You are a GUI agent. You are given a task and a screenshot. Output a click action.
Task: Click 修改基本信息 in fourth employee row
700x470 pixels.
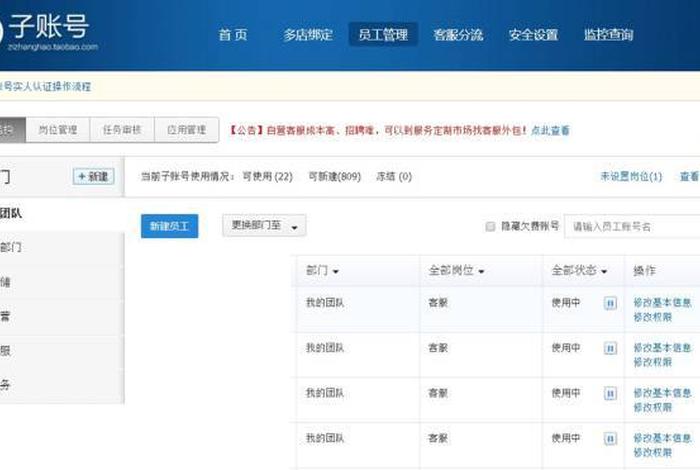coord(662,438)
